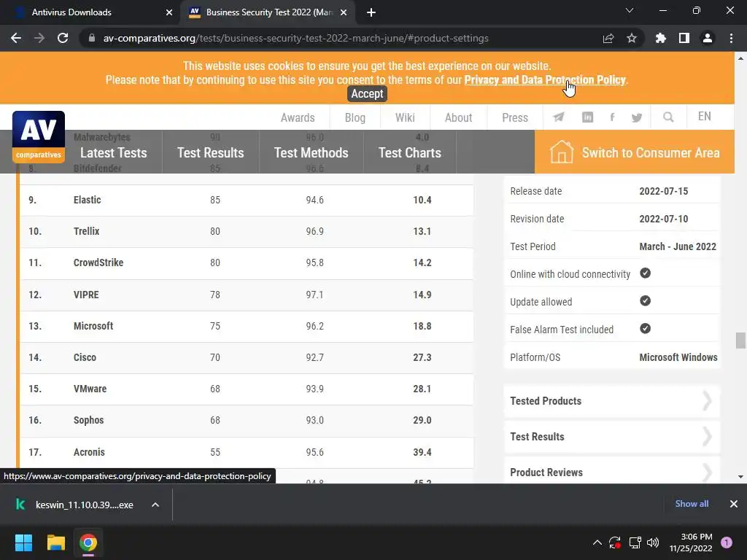Open the Test Charts menu

[410, 152]
